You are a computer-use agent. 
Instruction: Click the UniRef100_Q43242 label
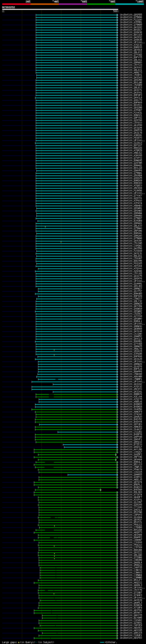pyautogui.click(x=131, y=384)
